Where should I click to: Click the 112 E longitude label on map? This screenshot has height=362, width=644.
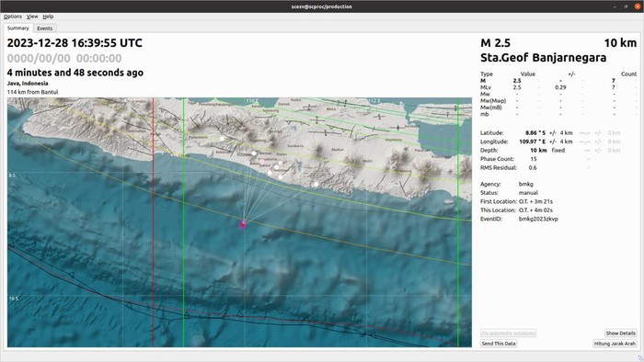374,101
